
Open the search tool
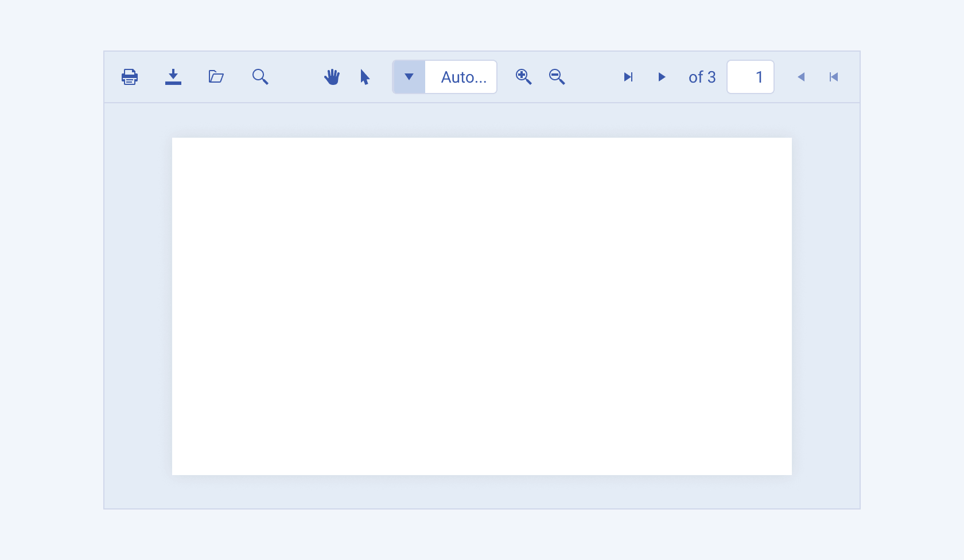(261, 77)
